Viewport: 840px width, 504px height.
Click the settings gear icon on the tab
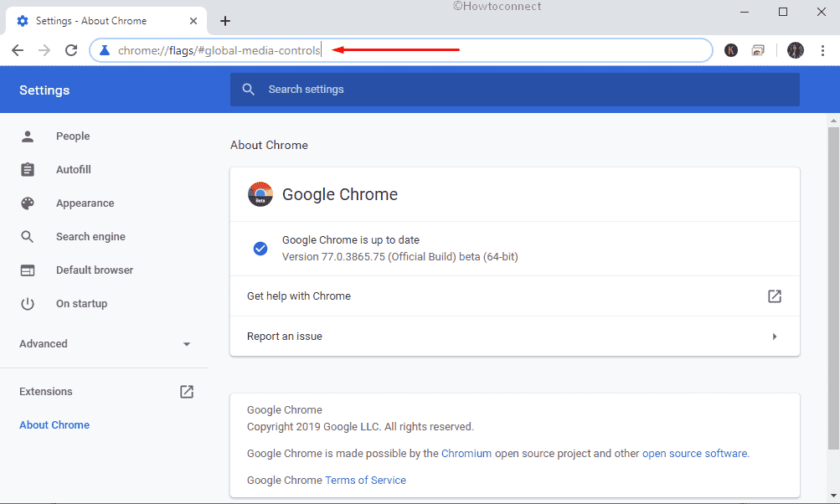click(23, 21)
